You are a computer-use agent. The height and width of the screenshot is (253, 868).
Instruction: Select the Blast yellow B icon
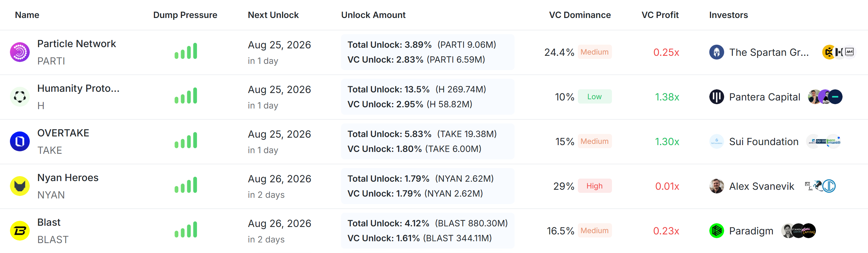coord(20,231)
